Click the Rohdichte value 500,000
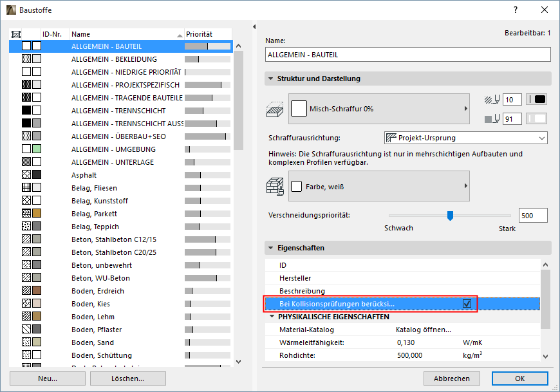The width and height of the screenshot is (560, 392). pyautogui.click(x=409, y=355)
